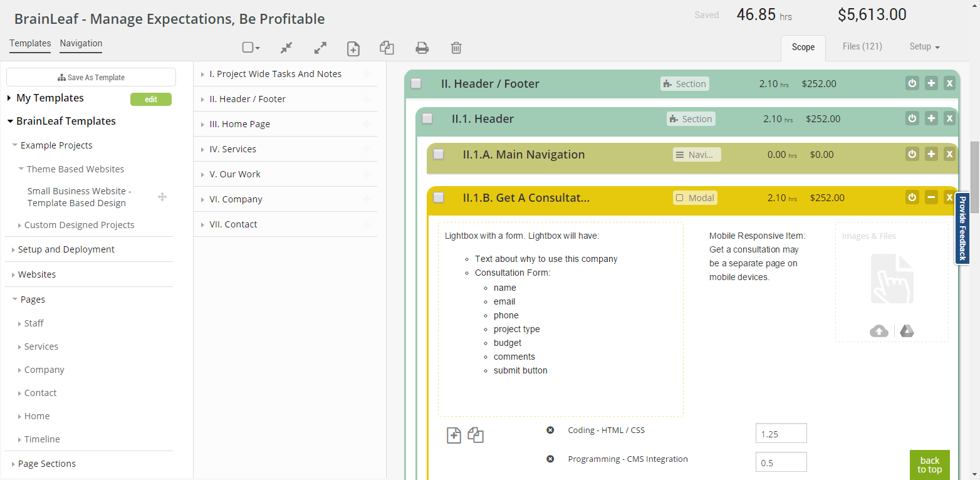This screenshot has width=980, height=480.
Task: Select the II.1.B. Get A Consultation checkbox
Action: (439, 197)
